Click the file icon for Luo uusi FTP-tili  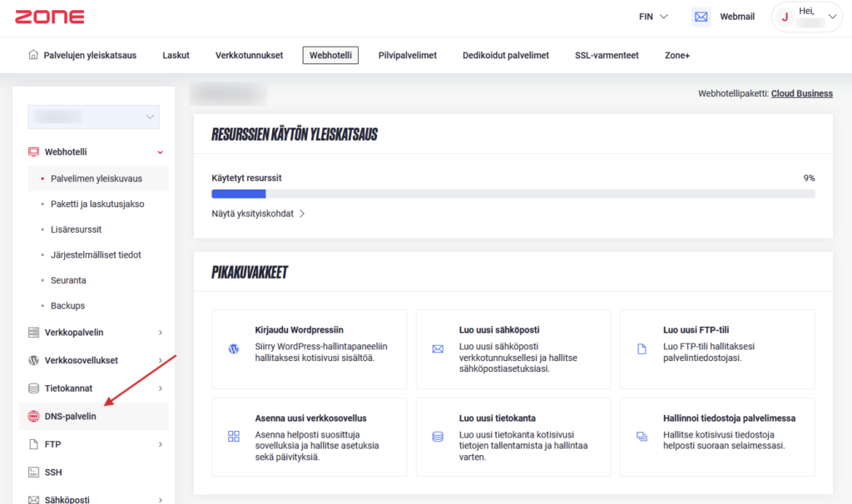click(x=641, y=349)
